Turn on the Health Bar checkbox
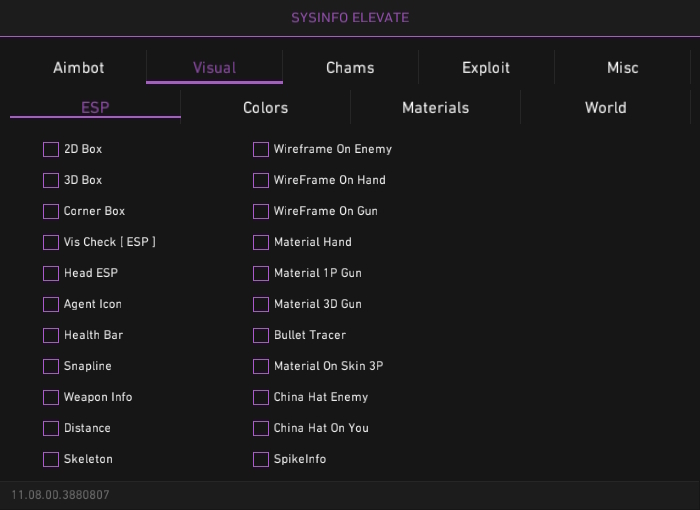This screenshot has height=510, width=700. (51, 335)
